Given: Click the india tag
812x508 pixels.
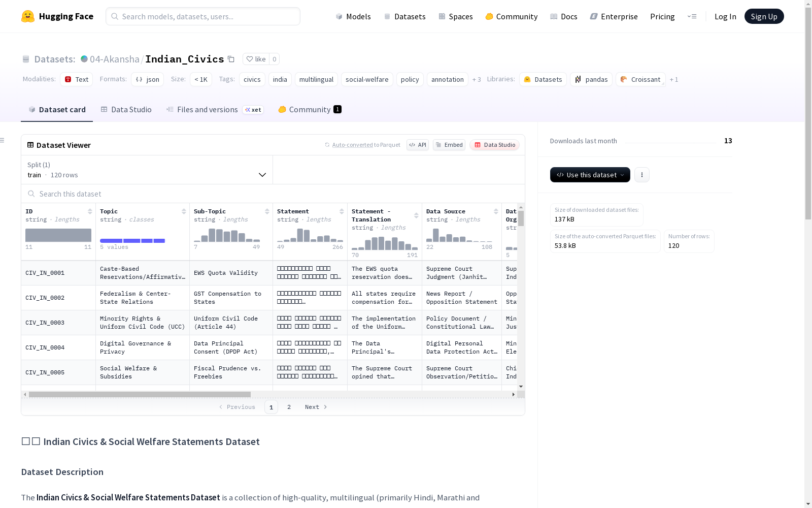Looking at the screenshot, I should click(x=280, y=79).
